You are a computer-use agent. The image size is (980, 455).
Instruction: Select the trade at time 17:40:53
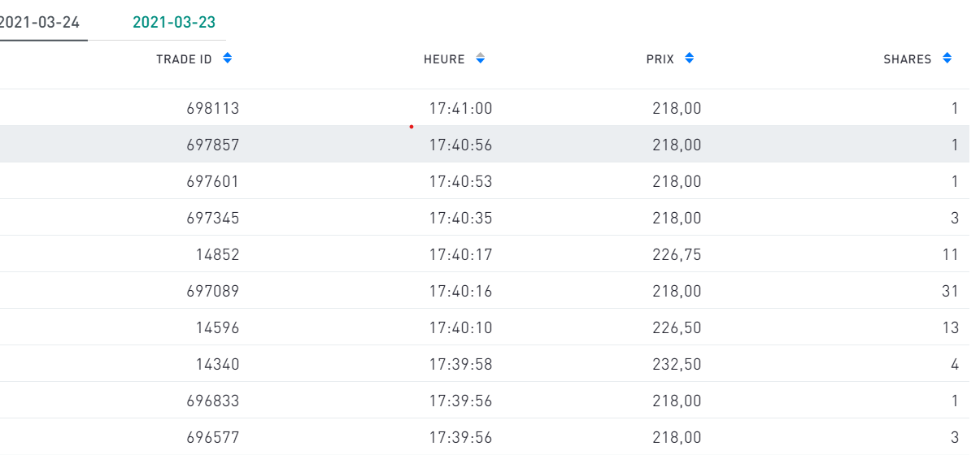[x=460, y=181]
